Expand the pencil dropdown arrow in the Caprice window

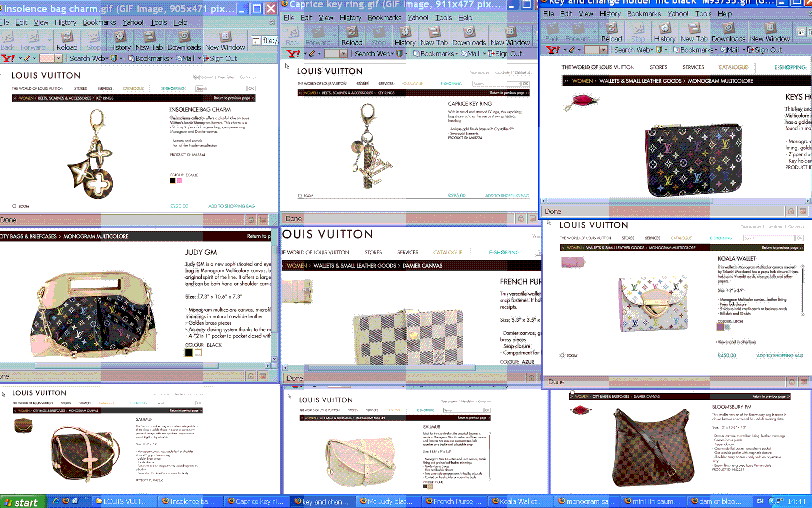tap(319, 54)
